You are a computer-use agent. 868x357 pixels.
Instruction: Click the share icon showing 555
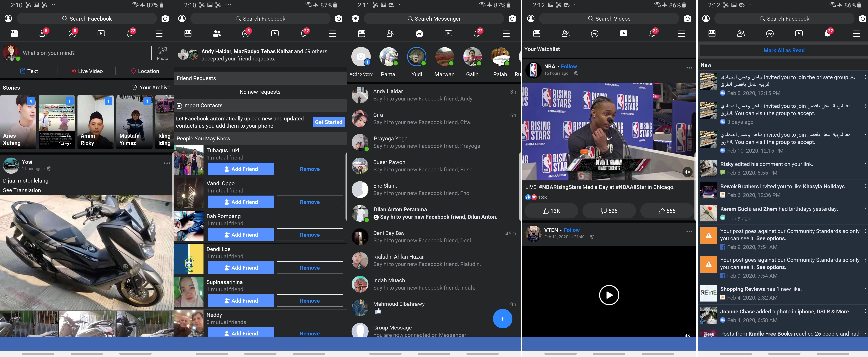(x=667, y=211)
